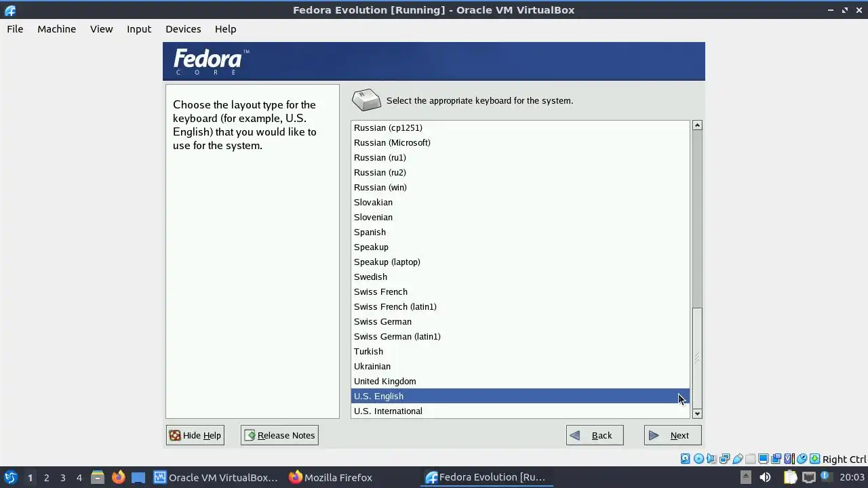The width and height of the screenshot is (868, 488).
Task: Click the mouse integration status icon
Action: (x=802, y=459)
